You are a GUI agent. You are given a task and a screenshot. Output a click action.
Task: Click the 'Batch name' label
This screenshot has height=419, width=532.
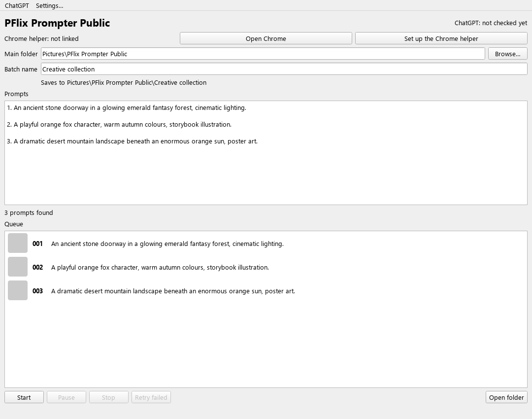pyautogui.click(x=21, y=70)
